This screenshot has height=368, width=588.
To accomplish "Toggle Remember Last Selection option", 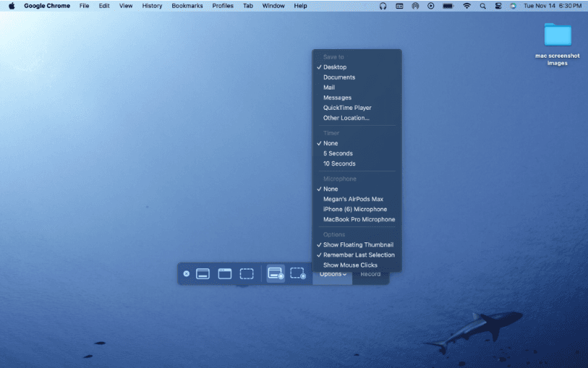I will (x=359, y=255).
